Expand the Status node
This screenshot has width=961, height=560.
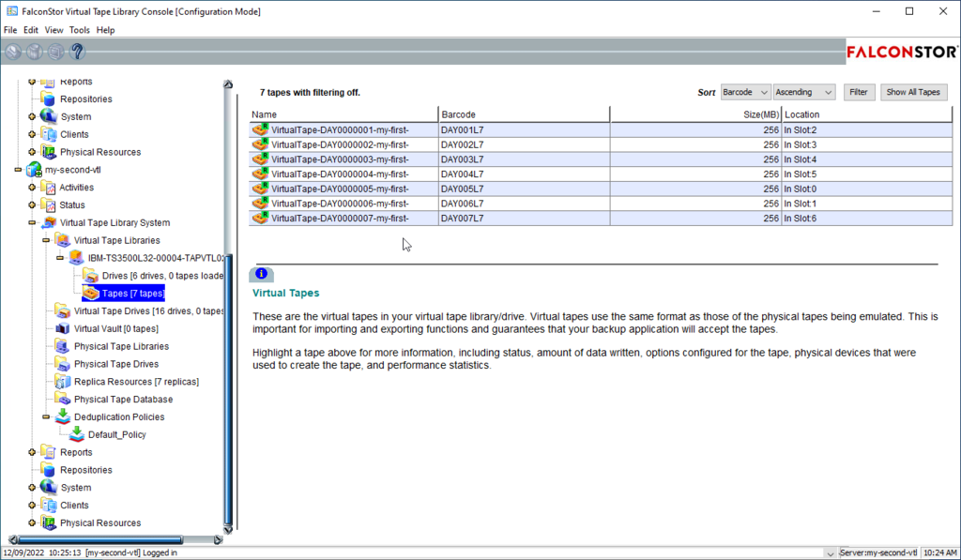point(32,205)
